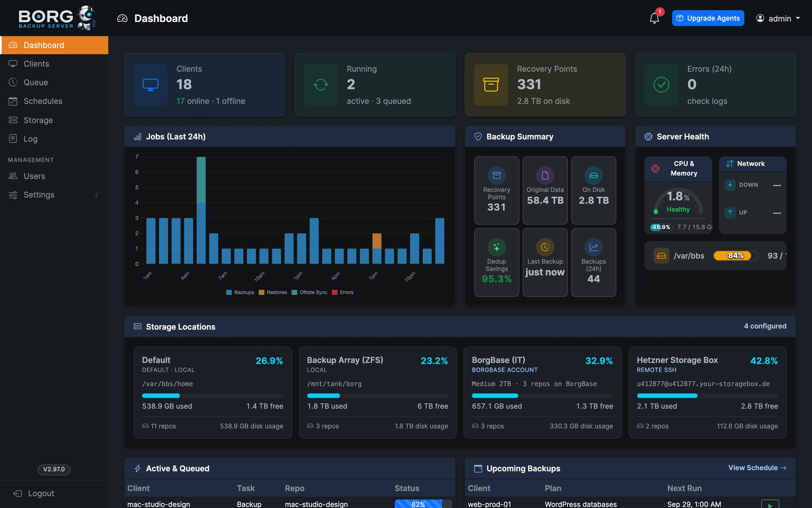Click the Last Backup clock icon

click(x=545, y=247)
